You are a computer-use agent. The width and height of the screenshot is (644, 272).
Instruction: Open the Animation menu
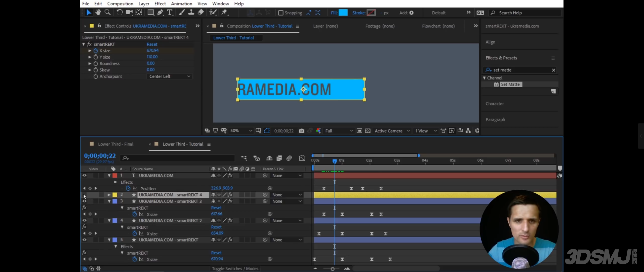[x=182, y=4]
